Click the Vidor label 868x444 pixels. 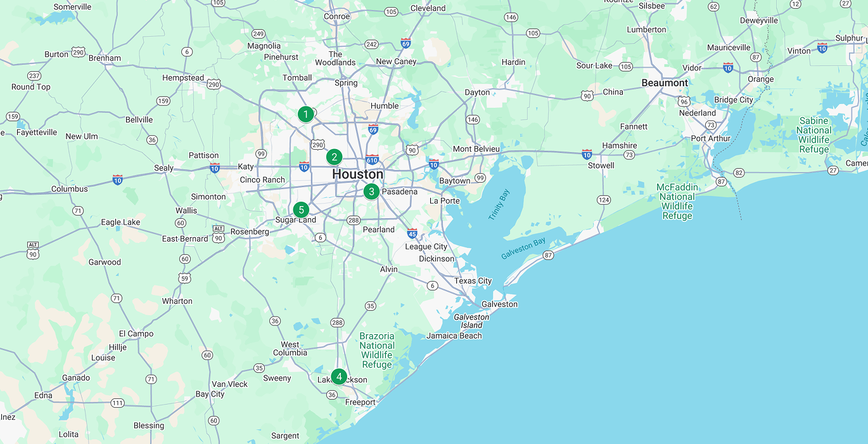692,69
